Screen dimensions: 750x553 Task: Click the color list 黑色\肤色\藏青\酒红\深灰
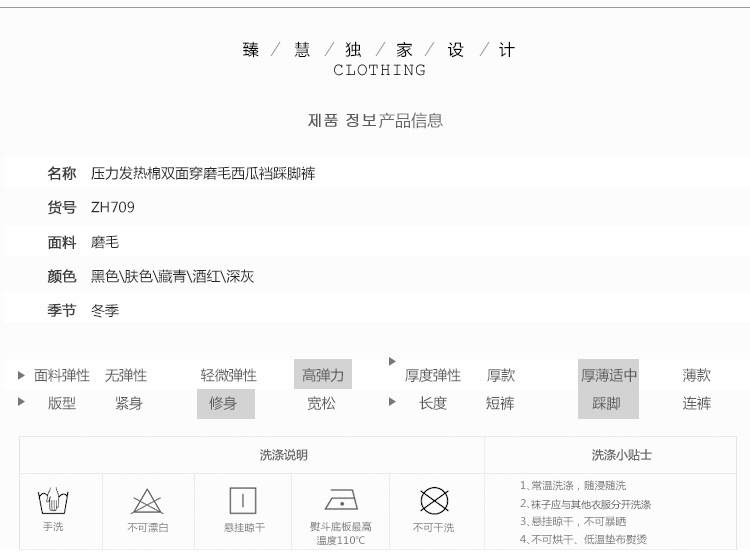(172, 276)
